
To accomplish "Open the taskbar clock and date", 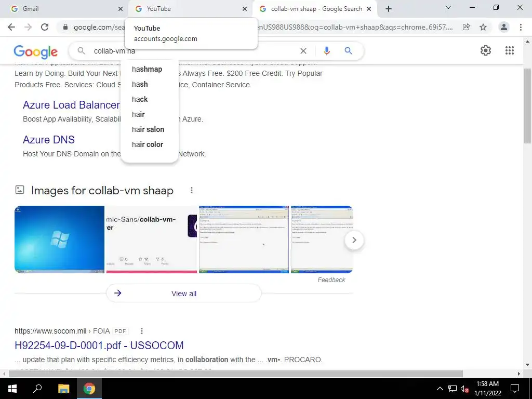I will (487, 389).
